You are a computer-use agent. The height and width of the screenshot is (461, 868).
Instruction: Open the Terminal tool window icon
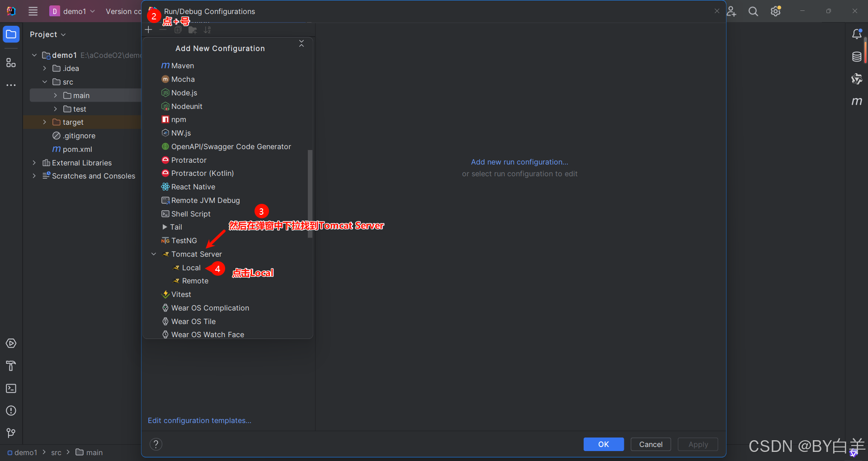click(x=11, y=388)
